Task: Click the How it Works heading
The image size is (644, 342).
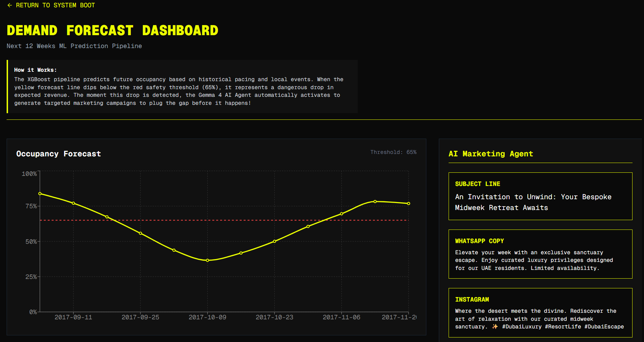Action: (x=35, y=70)
